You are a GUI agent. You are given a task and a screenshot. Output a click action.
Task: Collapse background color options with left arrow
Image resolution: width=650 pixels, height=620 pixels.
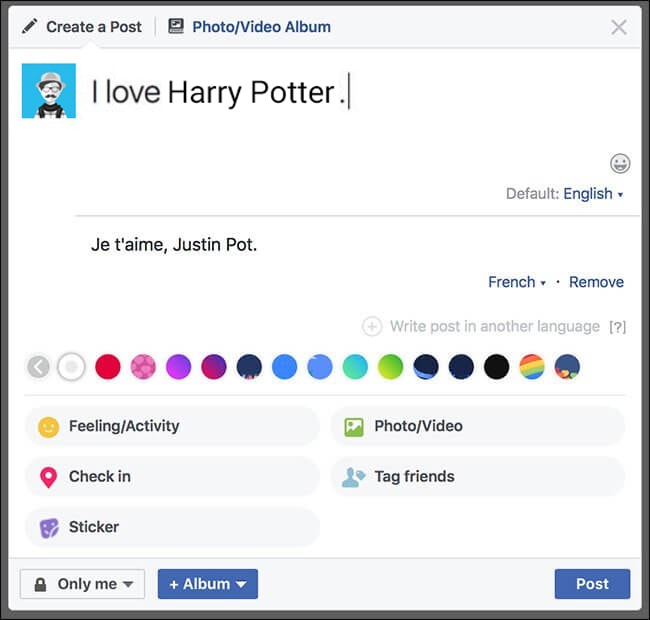tap(38, 367)
